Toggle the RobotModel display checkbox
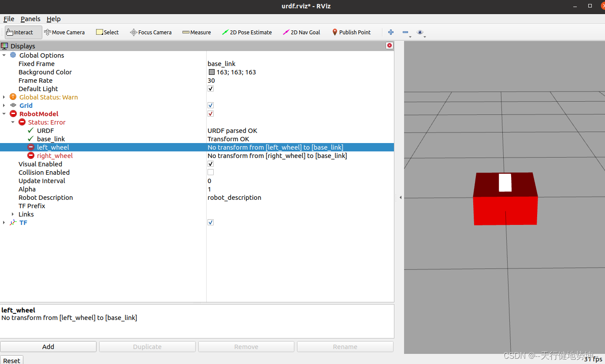 211,114
